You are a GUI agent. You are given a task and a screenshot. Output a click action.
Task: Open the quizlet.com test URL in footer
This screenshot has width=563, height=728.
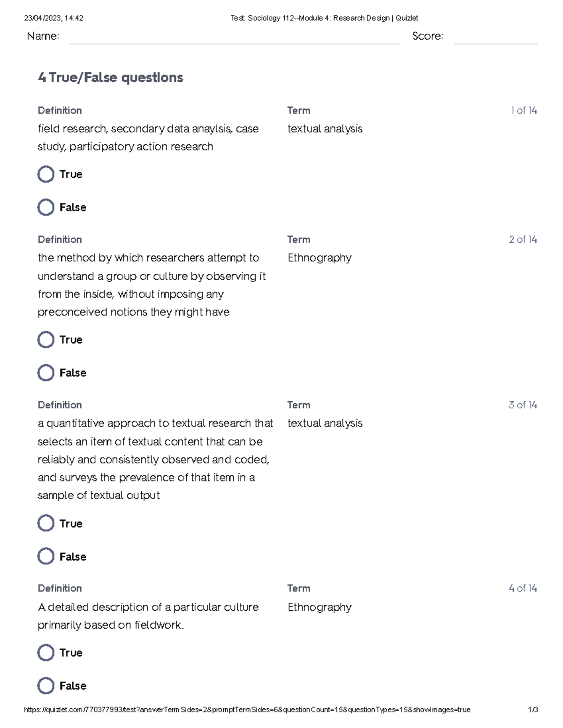[247, 710]
